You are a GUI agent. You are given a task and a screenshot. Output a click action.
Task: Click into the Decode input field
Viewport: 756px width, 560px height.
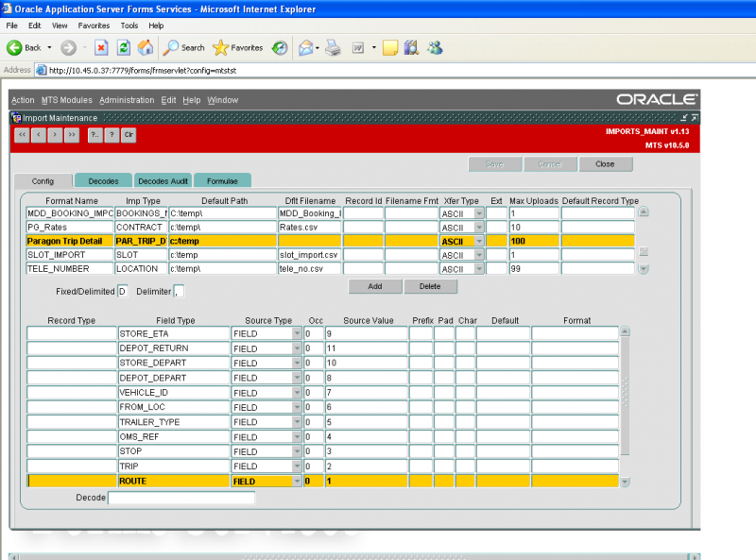(x=181, y=498)
